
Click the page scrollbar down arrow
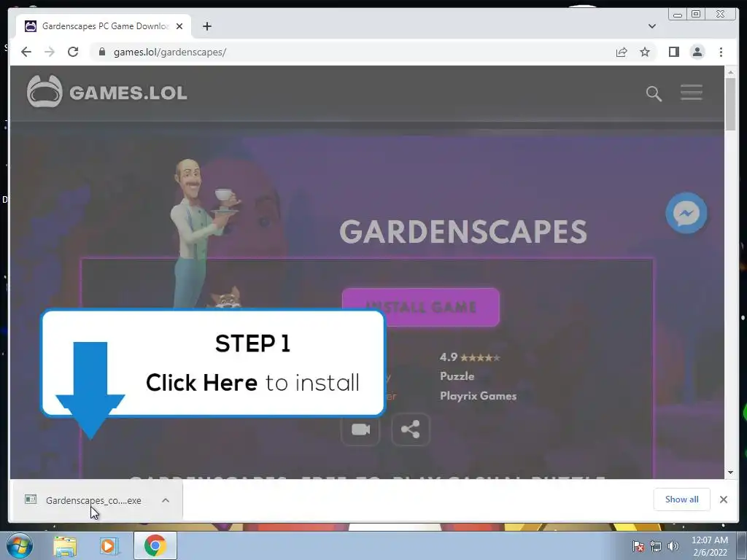coord(730,472)
